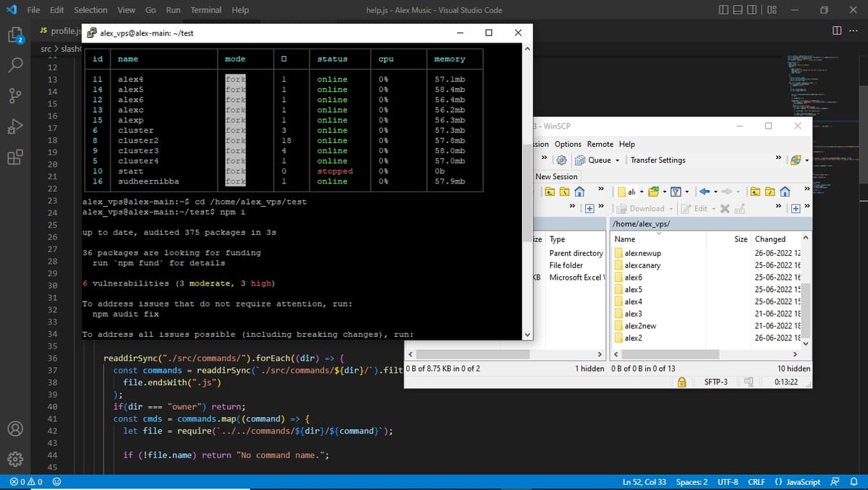Image resolution: width=868 pixels, height=490 pixels.
Task: Open the File menu in VS Code
Action: (33, 10)
